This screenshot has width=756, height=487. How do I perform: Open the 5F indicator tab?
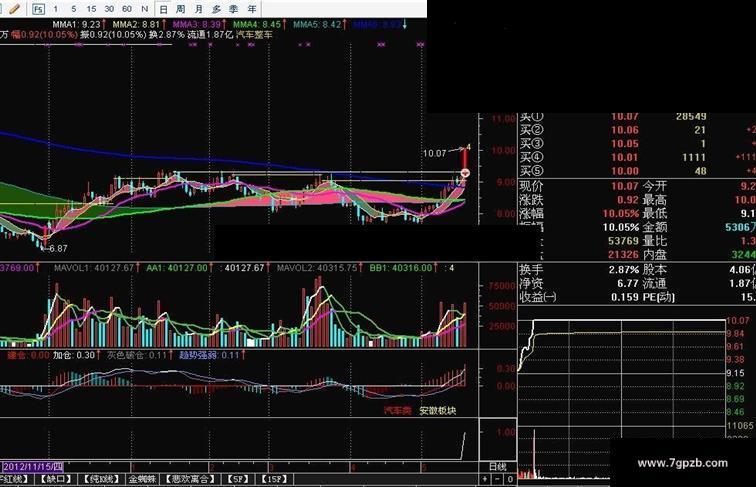point(238,479)
